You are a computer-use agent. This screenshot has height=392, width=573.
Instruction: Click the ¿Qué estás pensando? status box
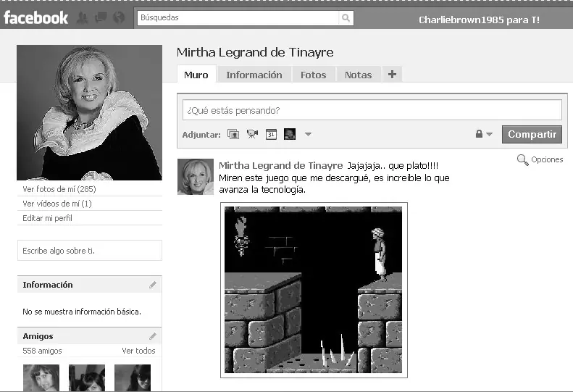(372, 110)
